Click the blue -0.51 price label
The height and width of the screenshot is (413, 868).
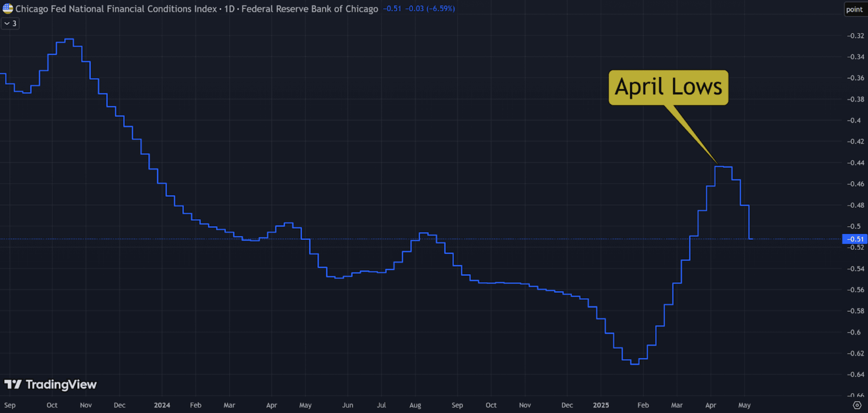854,239
